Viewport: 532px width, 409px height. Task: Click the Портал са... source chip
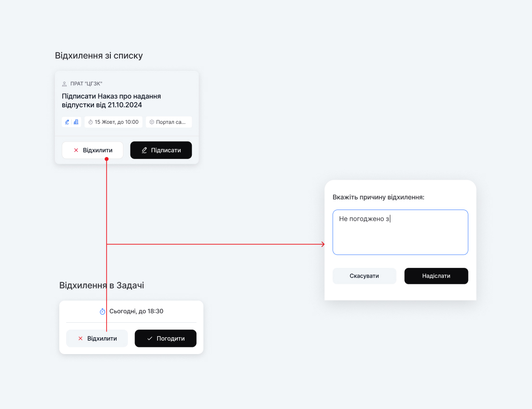click(x=169, y=122)
